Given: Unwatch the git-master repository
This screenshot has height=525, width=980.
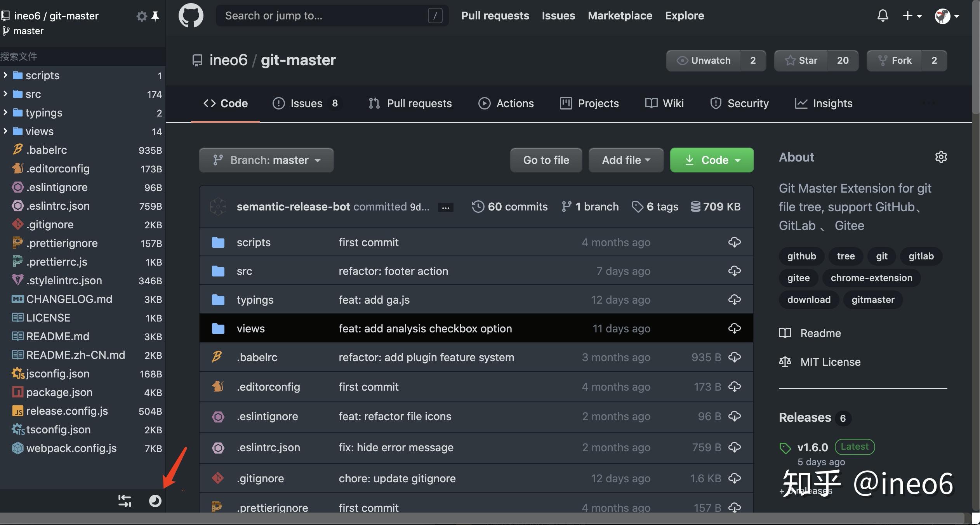Looking at the screenshot, I should (x=703, y=60).
